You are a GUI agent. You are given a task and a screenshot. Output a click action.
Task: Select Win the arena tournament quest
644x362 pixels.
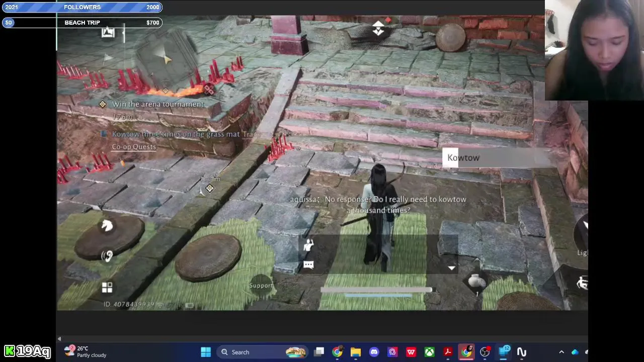pos(158,104)
